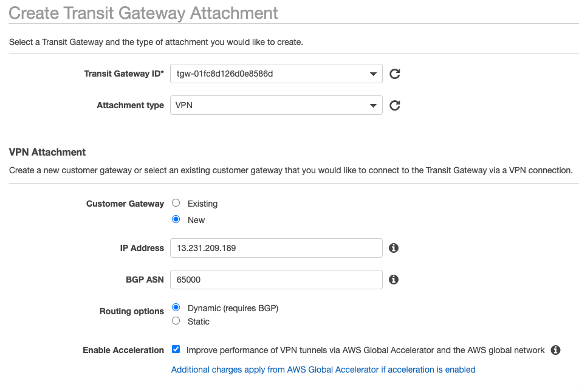Click the Create Transit Gateway Attachment heading
The height and width of the screenshot is (392, 579).
coord(143,13)
